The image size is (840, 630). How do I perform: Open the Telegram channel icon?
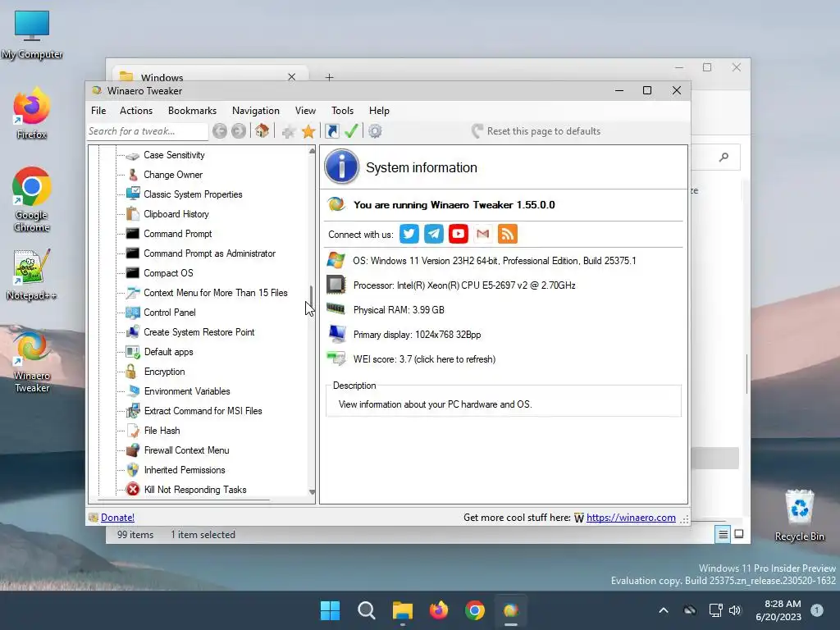pyautogui.click(x=434, y=234)
